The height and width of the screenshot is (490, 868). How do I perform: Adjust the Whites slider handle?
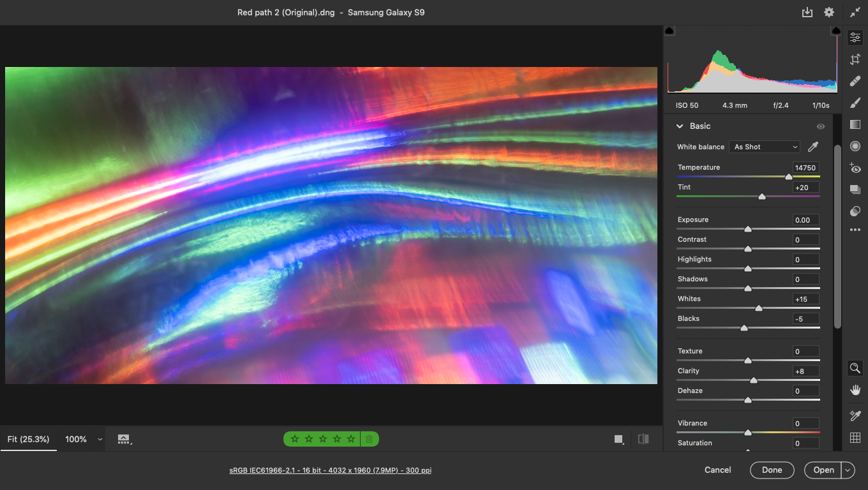pos(759,308)
